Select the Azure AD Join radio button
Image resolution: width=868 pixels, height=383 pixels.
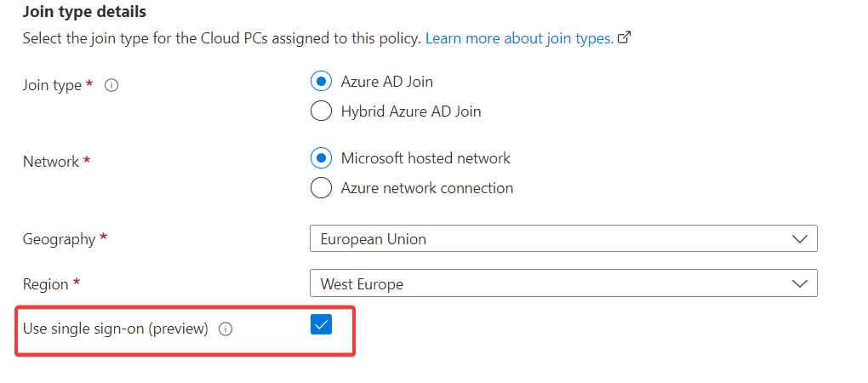click(321, 82)
